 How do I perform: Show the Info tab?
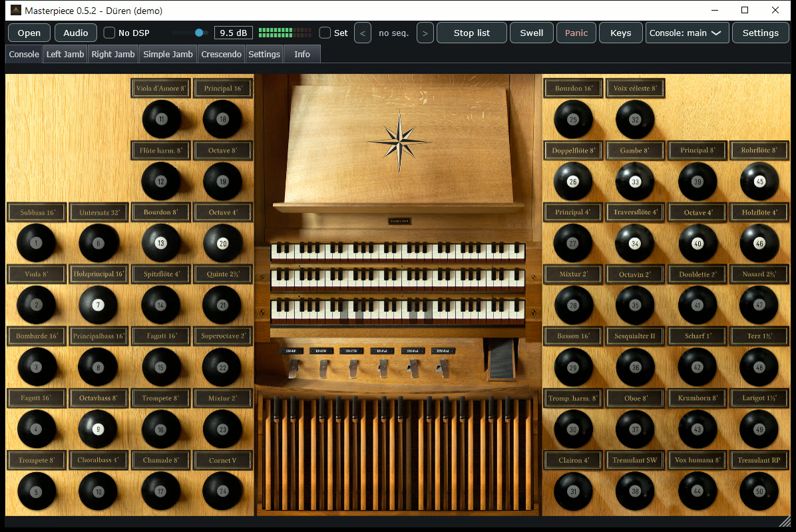tap(302, 55)
